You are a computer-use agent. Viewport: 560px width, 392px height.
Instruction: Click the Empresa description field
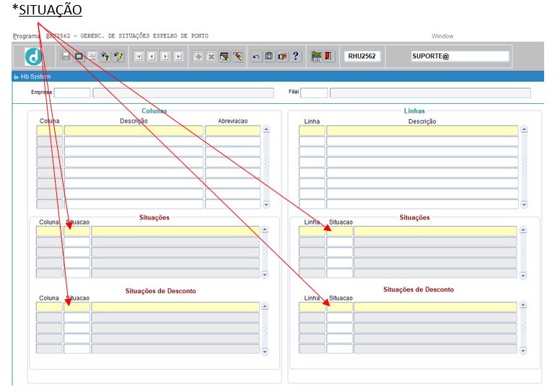pos(183,93)
